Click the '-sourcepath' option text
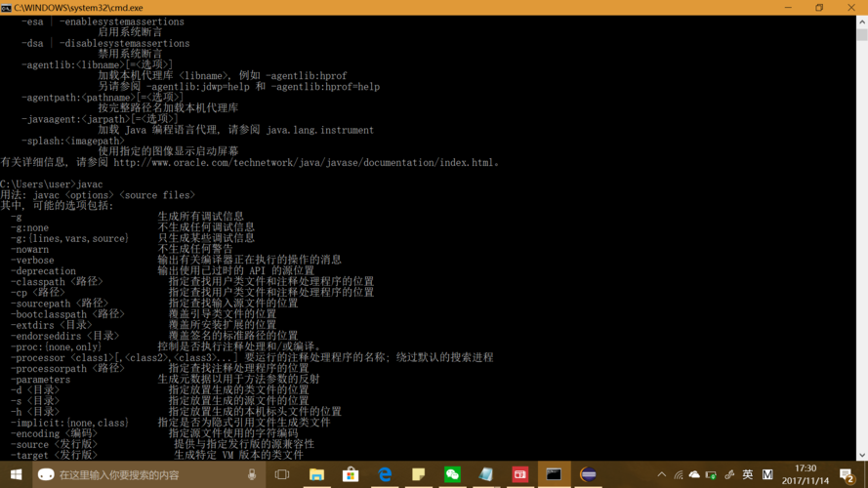Image resolution: width=868 pixels, height=488 pixels. [x=40, y=304]
